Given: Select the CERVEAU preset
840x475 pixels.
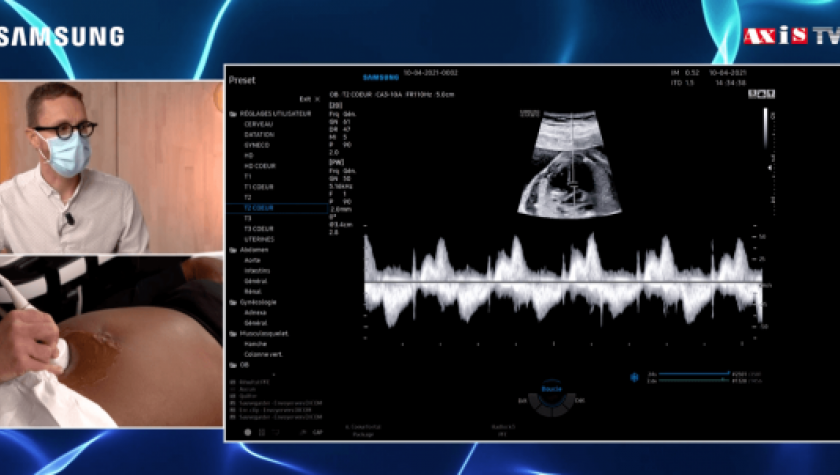Looking at the screenshot, I should coord(259,124).
